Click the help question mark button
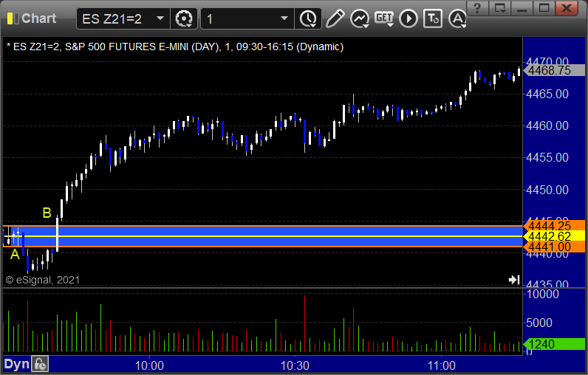 coord(477,8)
